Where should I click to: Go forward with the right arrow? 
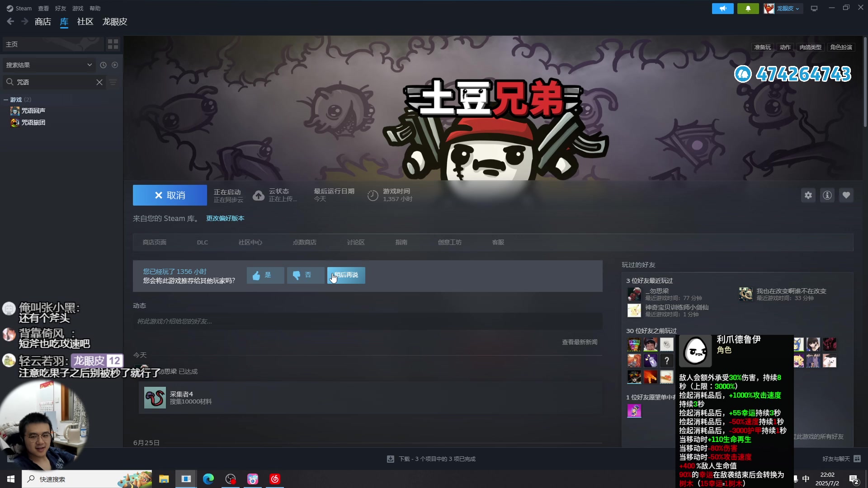(x=25, y=21)
